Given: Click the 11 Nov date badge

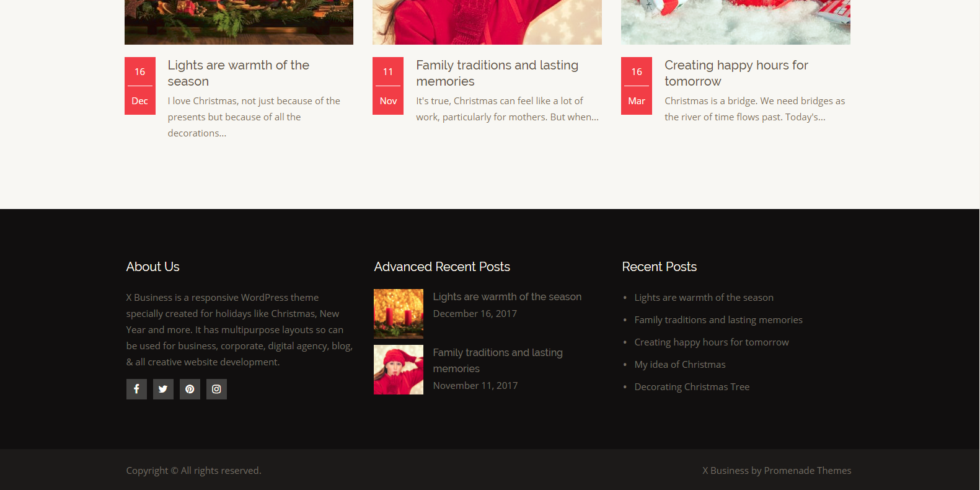Looking at the screenshot, I should click(x=388, y=86).
